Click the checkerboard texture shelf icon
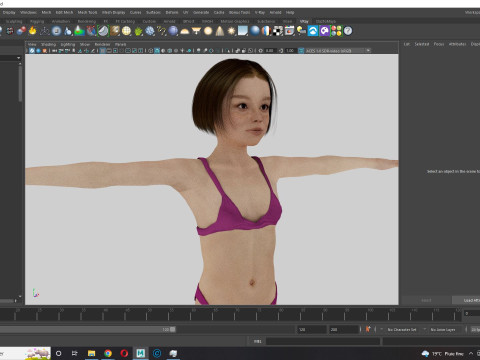Viewport: 480px width, 360px height. click(x=278, y=31)
